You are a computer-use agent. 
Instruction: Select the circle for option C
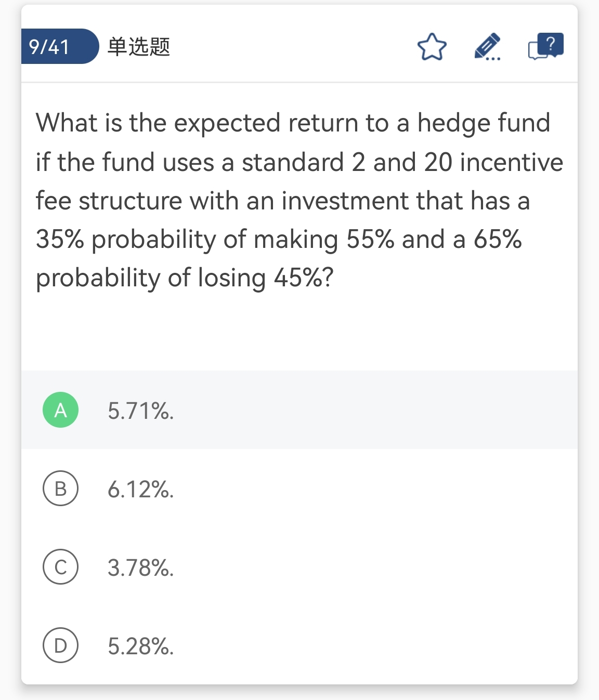coord(60,566)
